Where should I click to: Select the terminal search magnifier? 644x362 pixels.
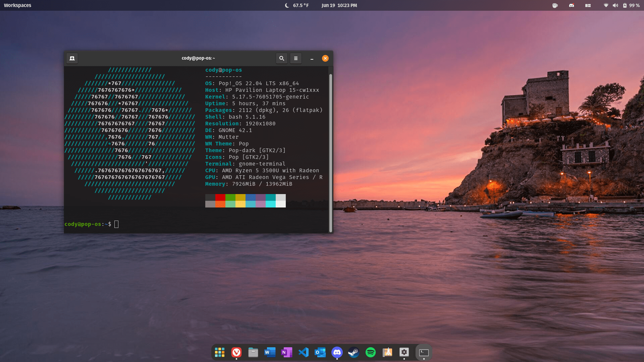tap(281, 58)
